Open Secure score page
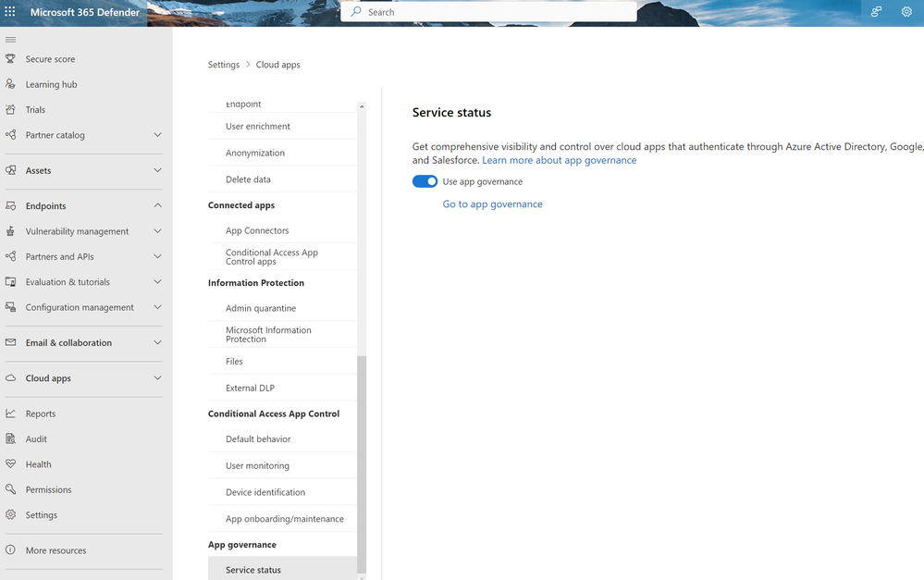Screen dimensions: 924x580 coord(50,59)
